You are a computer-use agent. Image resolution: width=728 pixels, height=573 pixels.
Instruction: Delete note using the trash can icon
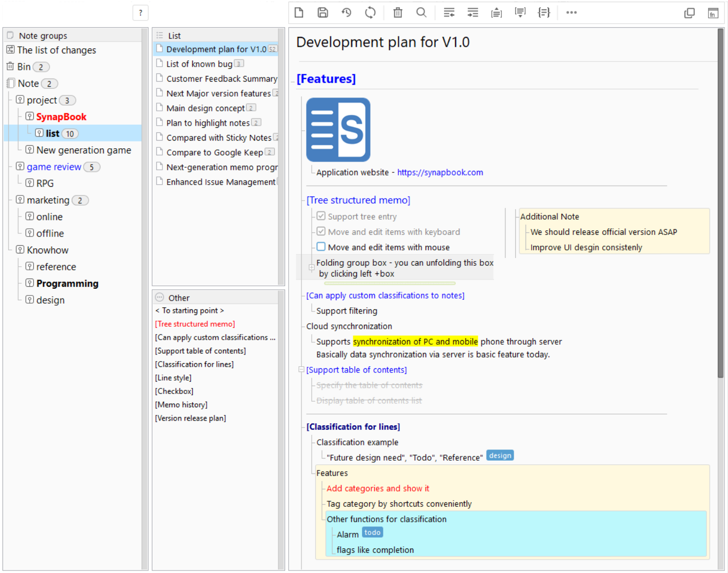[x=397, y=13]
